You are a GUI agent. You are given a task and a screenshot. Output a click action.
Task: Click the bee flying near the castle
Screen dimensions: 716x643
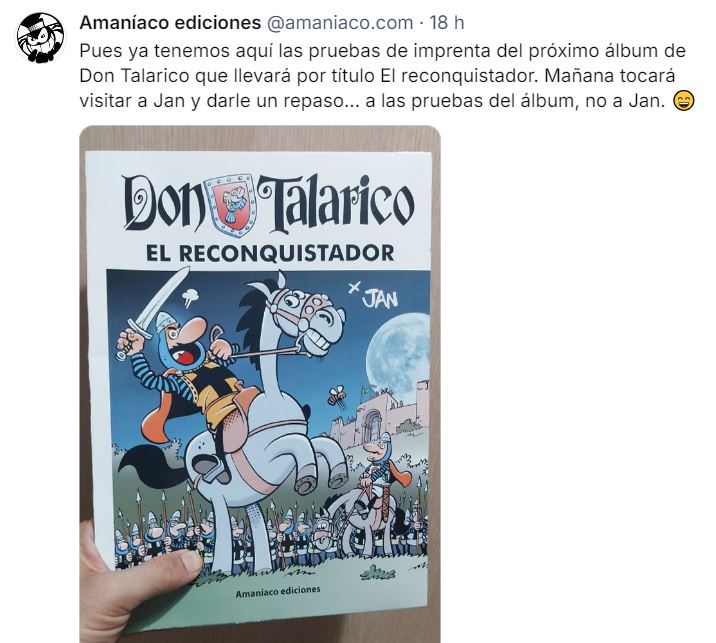(337, 395)
